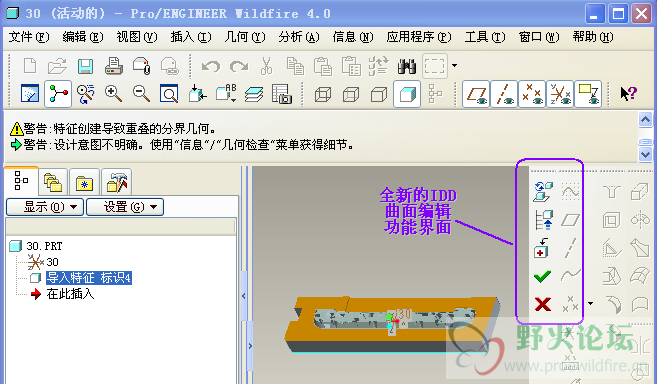Select 30.PRT in the model tree

click(44, 246)
